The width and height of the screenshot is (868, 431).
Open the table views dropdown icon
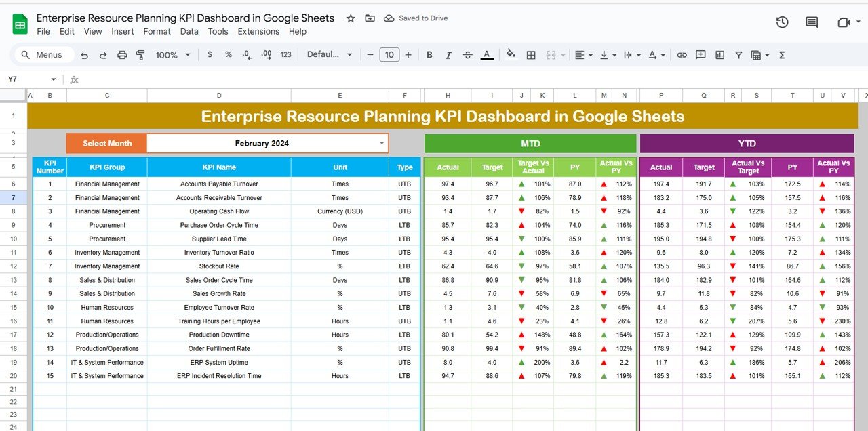[x=760, y=55]
